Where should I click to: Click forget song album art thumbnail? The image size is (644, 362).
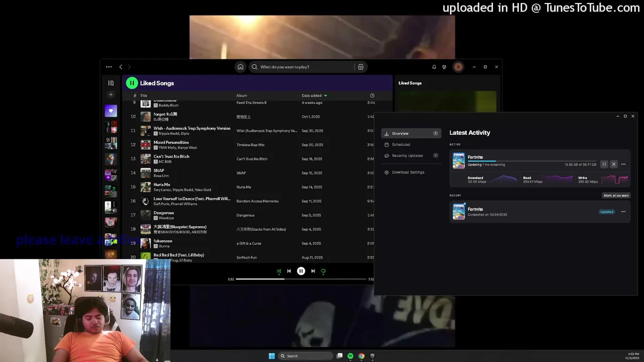(145, 117)
